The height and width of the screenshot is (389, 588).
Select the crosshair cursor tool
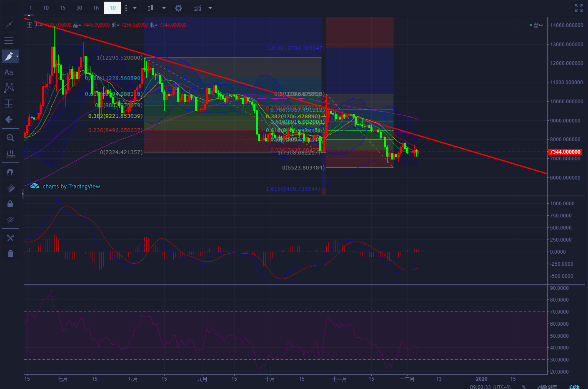(x=9, y=9)
